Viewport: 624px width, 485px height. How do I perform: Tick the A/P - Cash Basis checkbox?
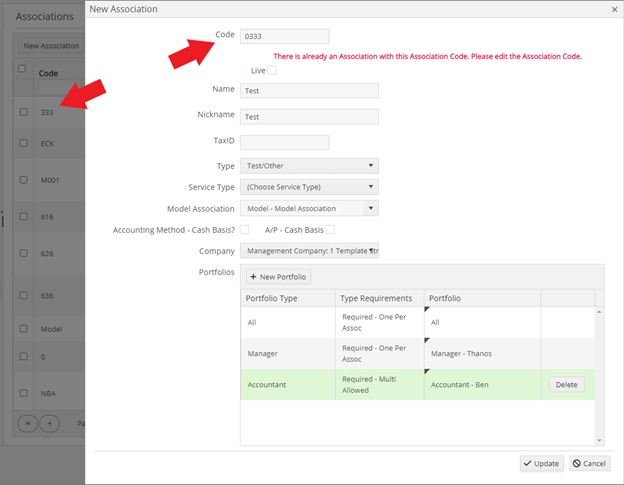click(x=330, y=230)
